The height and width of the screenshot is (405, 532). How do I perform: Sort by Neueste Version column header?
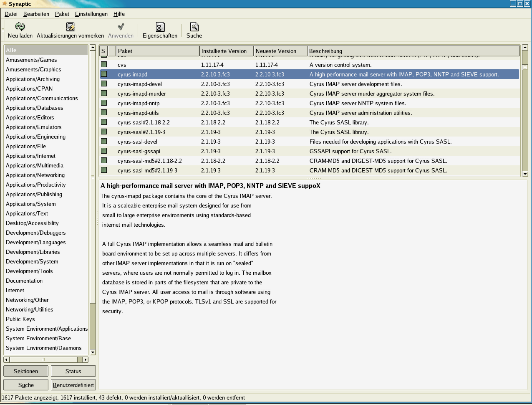[281, 51]
